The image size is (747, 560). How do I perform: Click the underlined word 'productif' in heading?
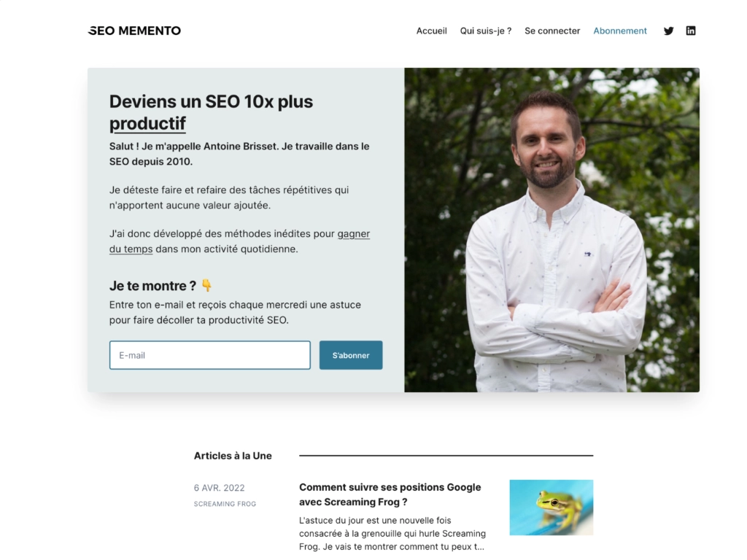147,123
